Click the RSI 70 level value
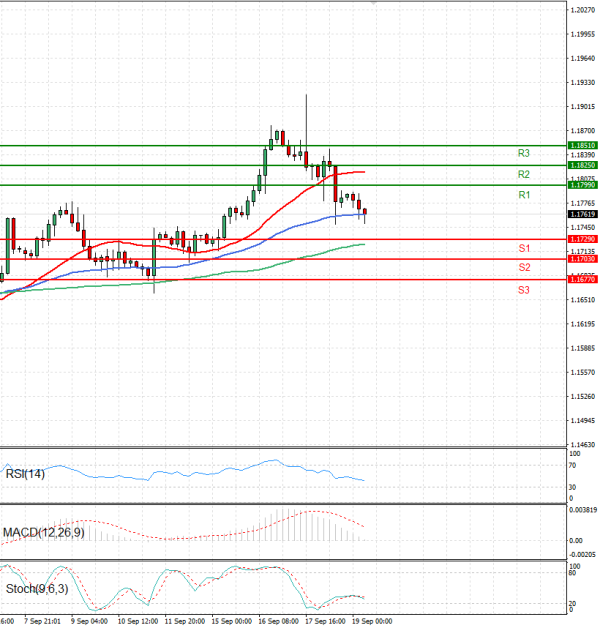Image resolution: width=600 pixels, height=628 pixels. tap(572, 465)
